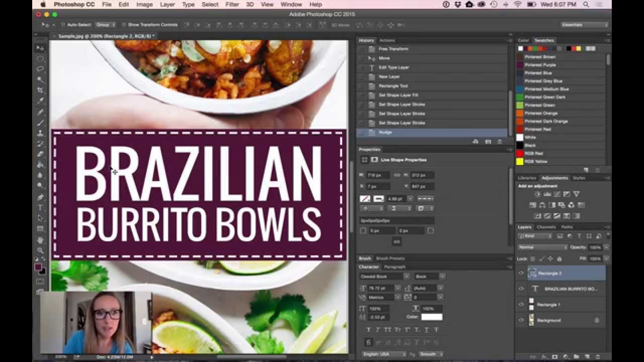Select the Move tool in the toolbox
The image size is (644, 362).
click(40, 48)
